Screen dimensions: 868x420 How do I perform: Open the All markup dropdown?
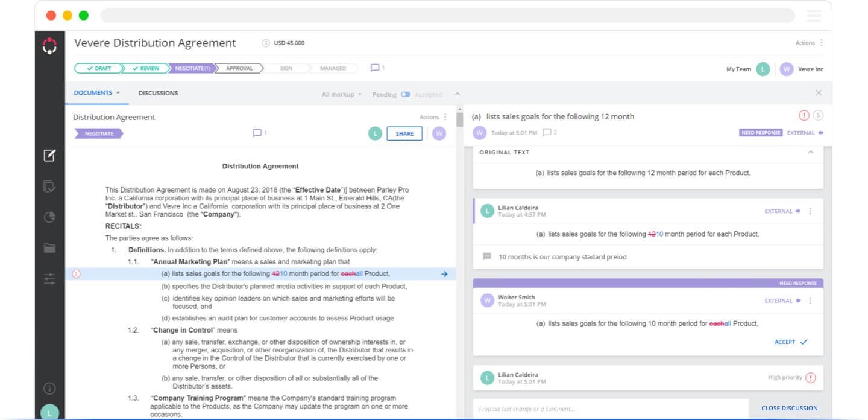click(x=342, y=94)
